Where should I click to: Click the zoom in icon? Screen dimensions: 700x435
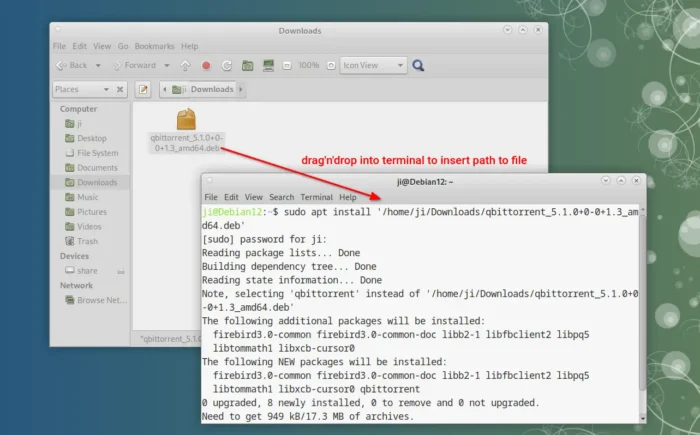point(331,66)
